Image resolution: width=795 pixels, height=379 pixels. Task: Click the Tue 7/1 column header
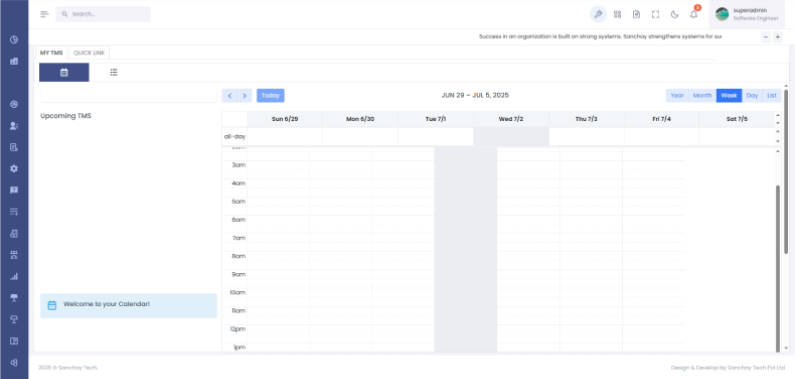[x=436, y=119]
